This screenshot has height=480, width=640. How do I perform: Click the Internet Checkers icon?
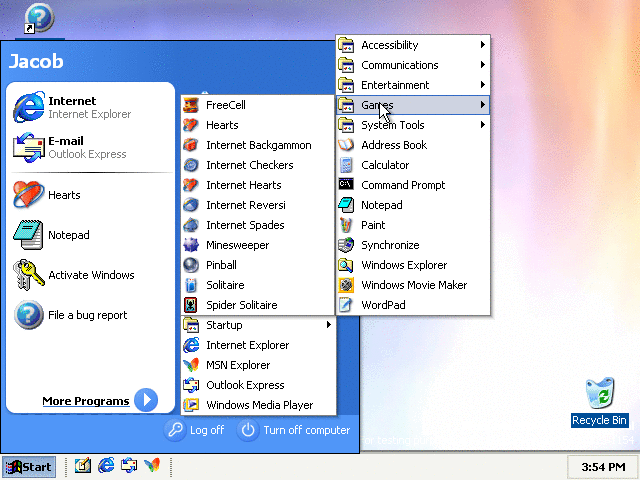click(x=191, y=165)
